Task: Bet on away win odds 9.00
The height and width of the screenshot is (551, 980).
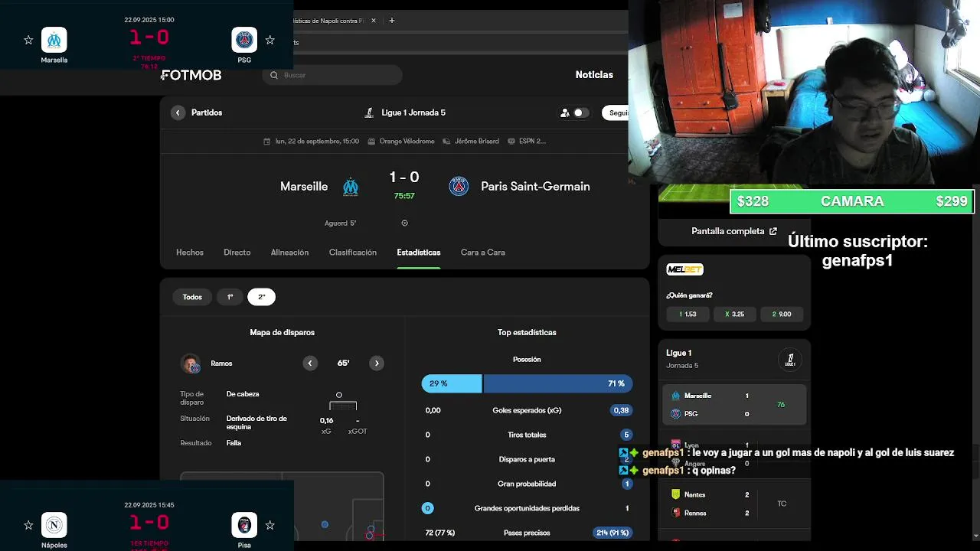Action: (782, 314)
